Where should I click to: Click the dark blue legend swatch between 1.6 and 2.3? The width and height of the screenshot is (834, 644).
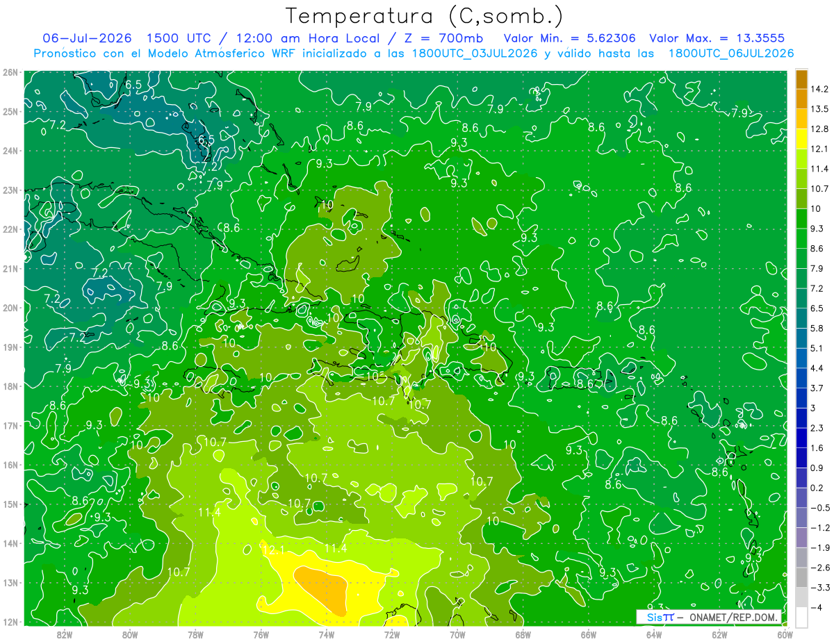pyautogui.click(x=801, y=438)
